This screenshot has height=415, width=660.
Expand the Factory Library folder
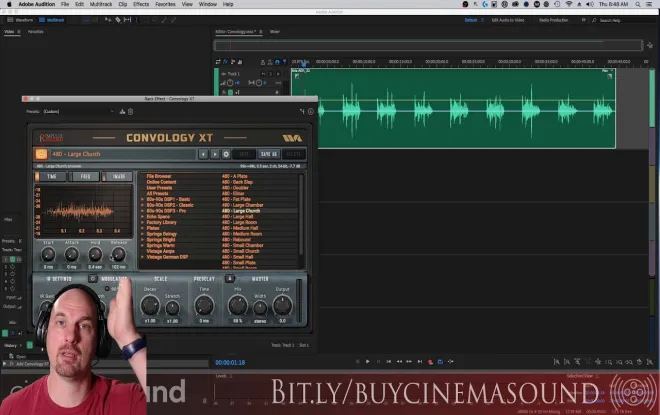pos(142,222)
